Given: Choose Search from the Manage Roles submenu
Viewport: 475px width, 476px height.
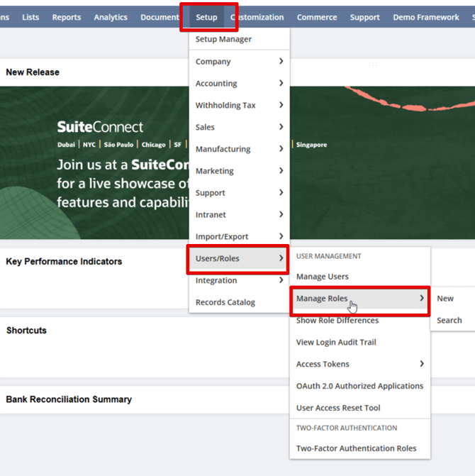Looking at the screenshot, I should click(449, 321).
